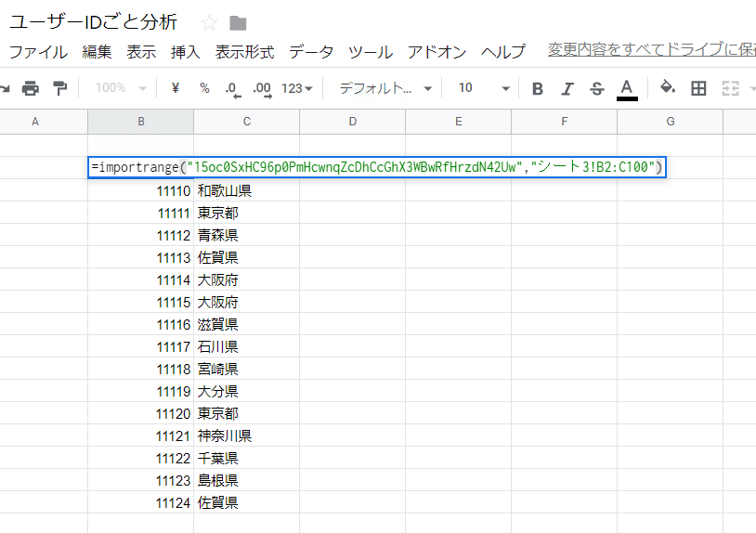Viewport: 756px width, 533px height.
Task: Select cell containing 11124
Action: point(141,502)
